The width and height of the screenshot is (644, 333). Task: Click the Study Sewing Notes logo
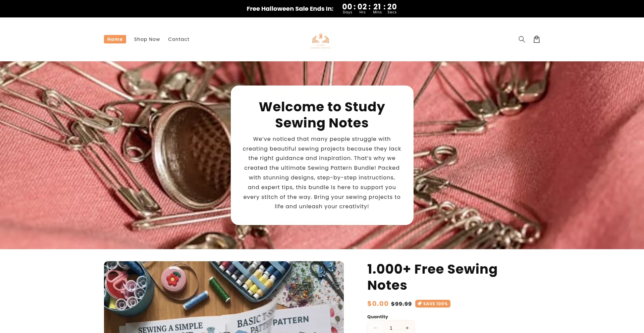321,41
